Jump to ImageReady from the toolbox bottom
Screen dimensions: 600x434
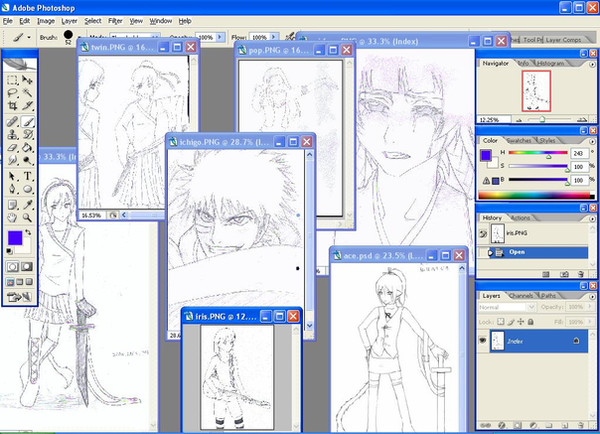point(20,297)
